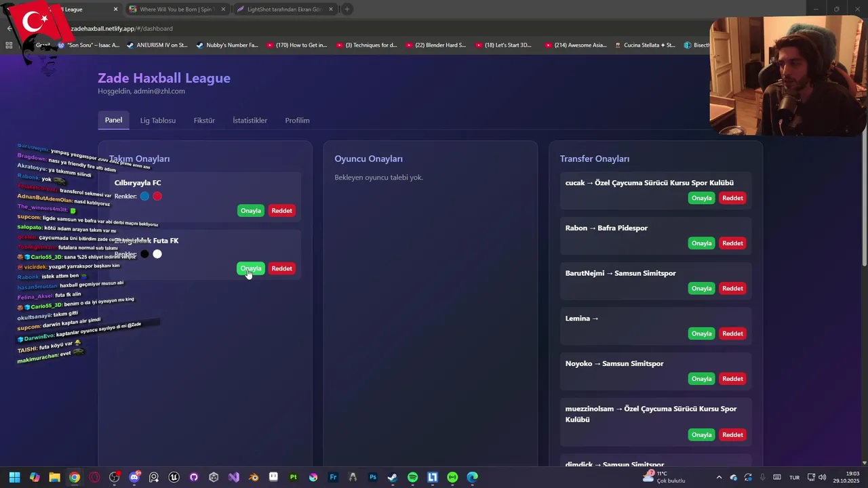Screen dimensions: 868x488
Task: Open the weather widget showing 11°C
Action: point(665,477)
